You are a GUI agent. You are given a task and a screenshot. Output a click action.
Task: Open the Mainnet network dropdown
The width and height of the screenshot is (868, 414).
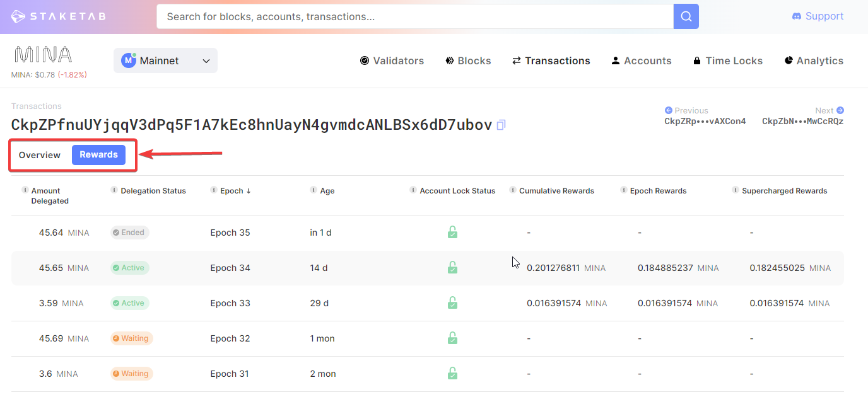coord(165,60)
